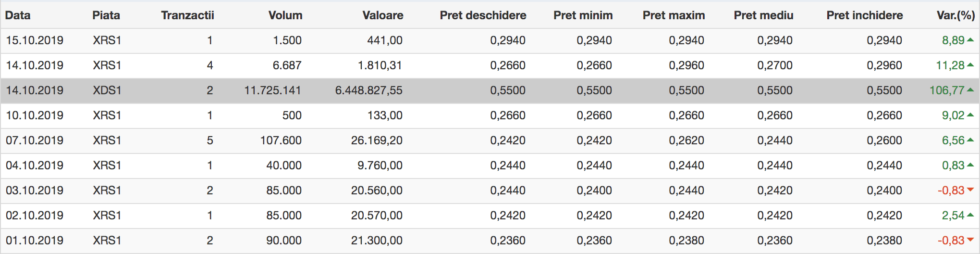The image size is (980, 254).
Task: Click the green up arrow beside 8,89
Action: [970, 40]
